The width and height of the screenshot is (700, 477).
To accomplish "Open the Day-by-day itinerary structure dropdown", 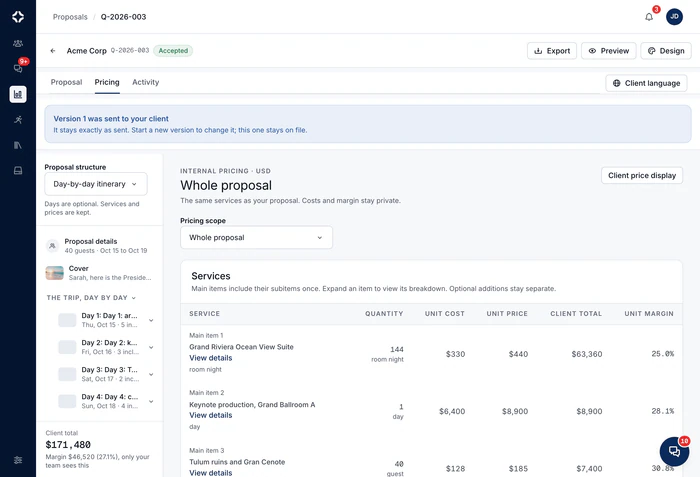I will [96, 184].
